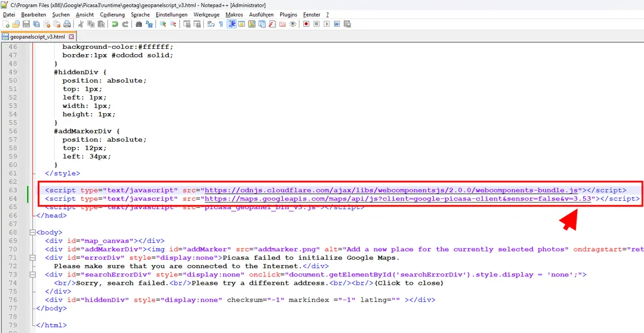
Task: Open the Fenster menu
Action: [x=311, y=15]
